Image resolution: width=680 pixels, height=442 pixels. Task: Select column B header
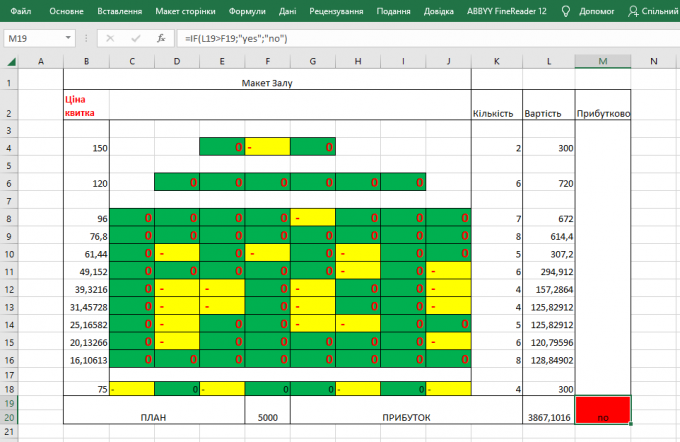pyautogui.click(x=86, y=61)
